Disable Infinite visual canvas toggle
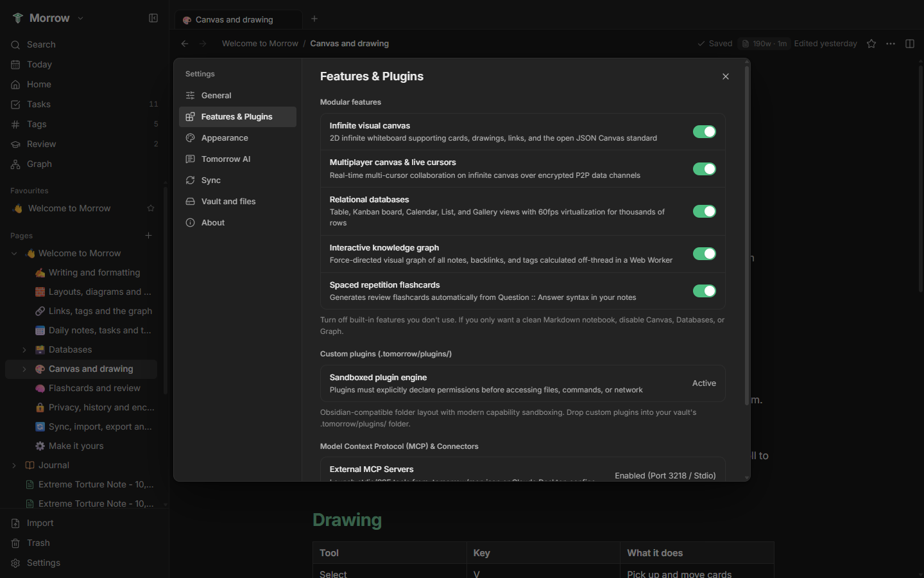This screenshot has height=578, width=924. coord(705,132)
